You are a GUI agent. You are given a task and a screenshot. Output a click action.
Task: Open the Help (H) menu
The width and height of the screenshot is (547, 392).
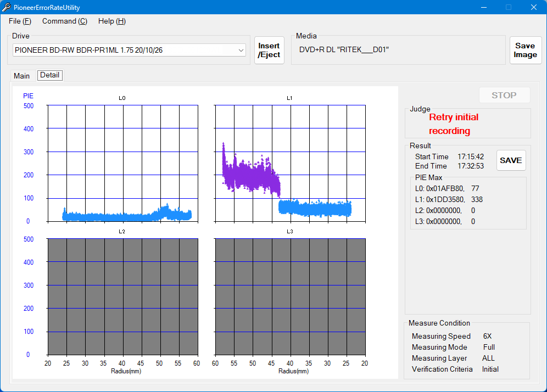tap(111, 21)
